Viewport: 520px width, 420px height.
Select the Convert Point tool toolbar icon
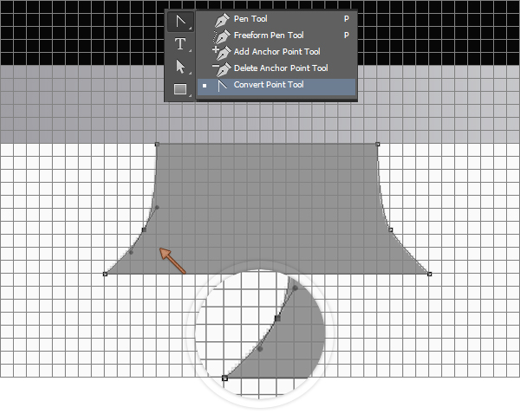pos(180,21)
